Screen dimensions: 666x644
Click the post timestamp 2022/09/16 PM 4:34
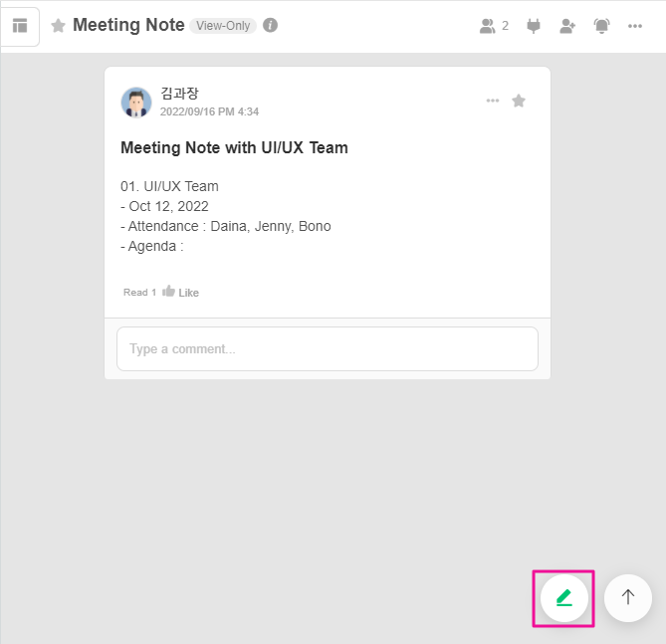point(209,111)
